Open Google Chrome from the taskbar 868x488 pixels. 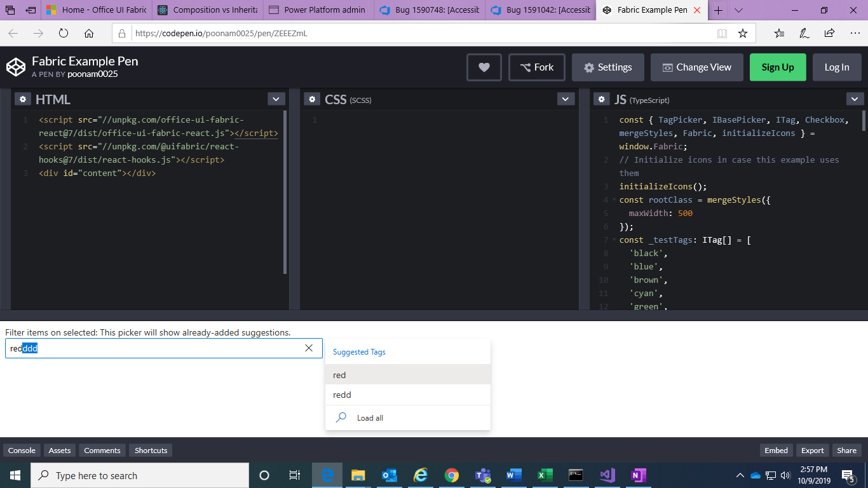(x=452, y=475)
